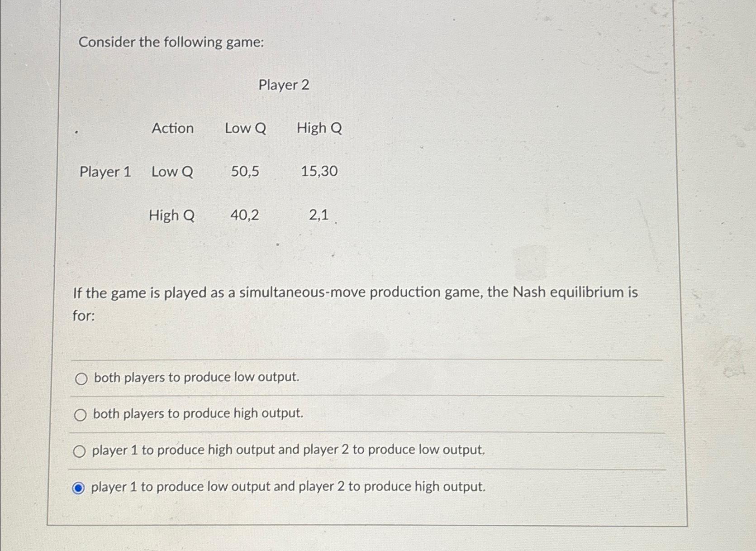Click the payoff cell showing 40,2
Screen dimensions: 756x551
point(245,216)
